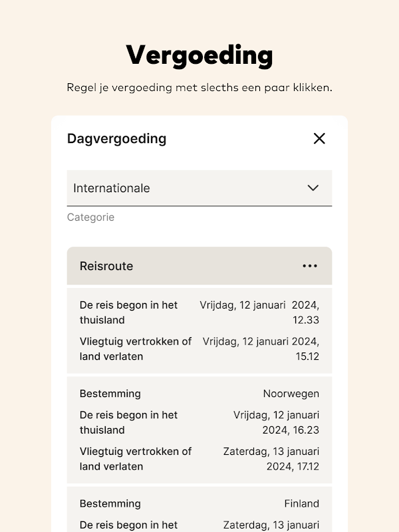Expand the category chevron arrow
The width and height of the screenshot is (399, 532).
tap(313, 188)
